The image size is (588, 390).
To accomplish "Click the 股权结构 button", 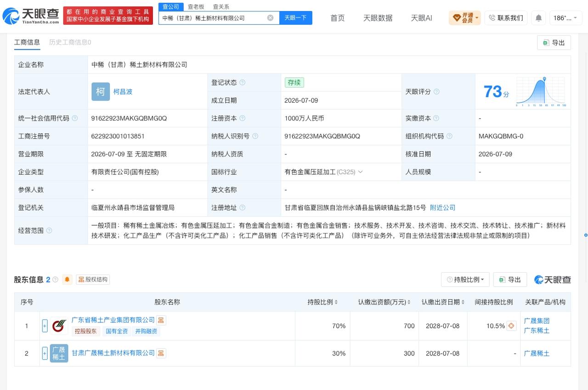I will [x=93, y=280].
